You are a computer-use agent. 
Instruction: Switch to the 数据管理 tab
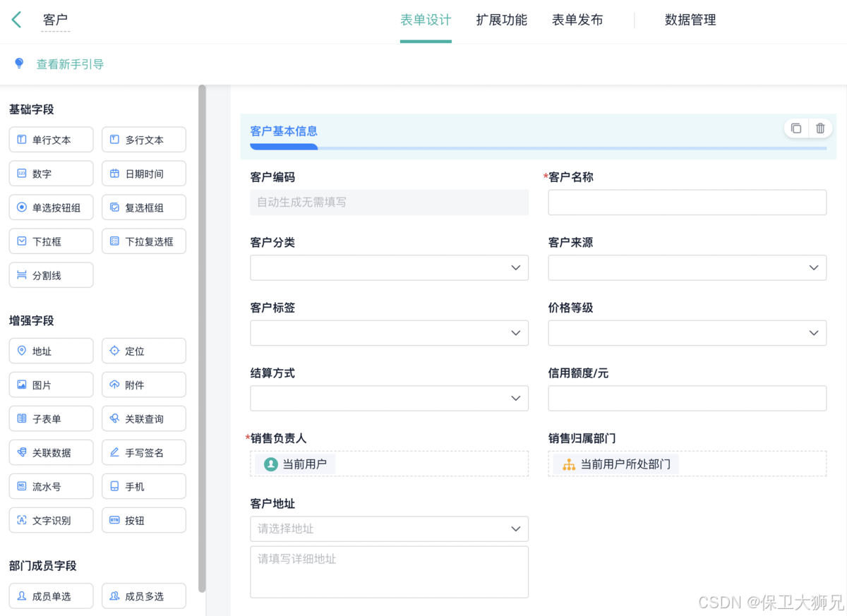click(690, 20)
